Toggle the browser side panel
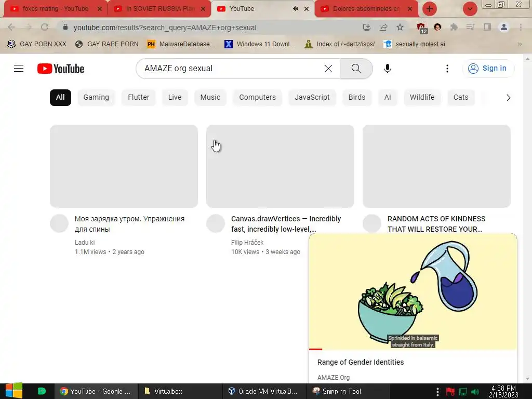Viewport: 532px width, 399px height. click(487, 27)
